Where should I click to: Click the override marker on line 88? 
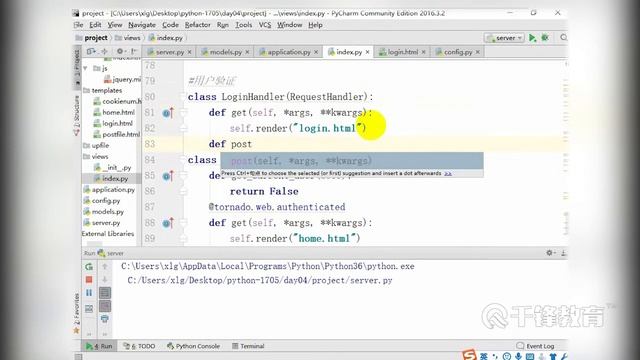click(168, 223)
